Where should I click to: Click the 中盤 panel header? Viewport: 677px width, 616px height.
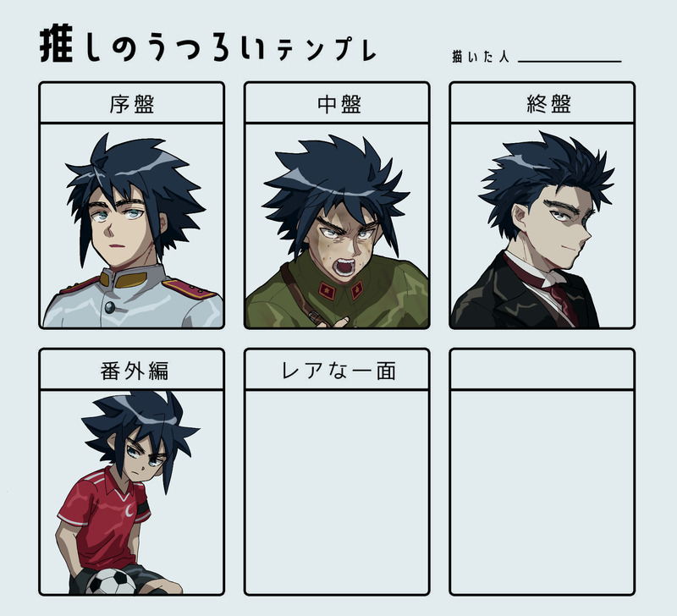tap(337, 103)
